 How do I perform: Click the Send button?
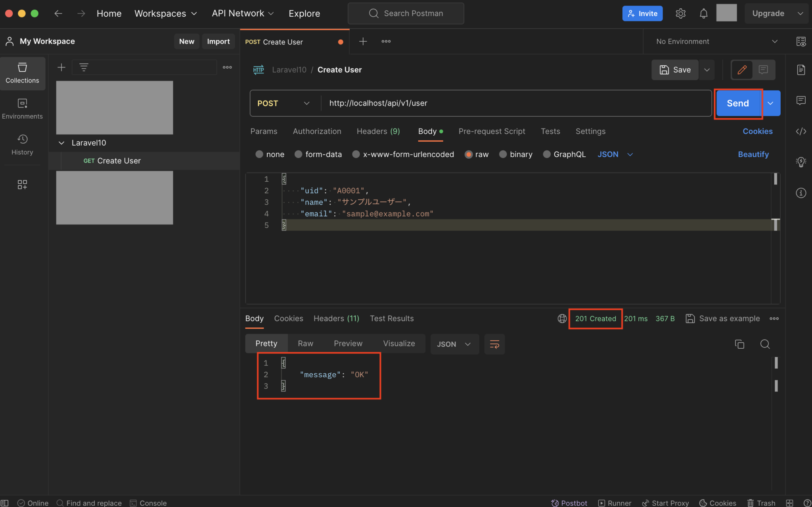tap(737, 103)
